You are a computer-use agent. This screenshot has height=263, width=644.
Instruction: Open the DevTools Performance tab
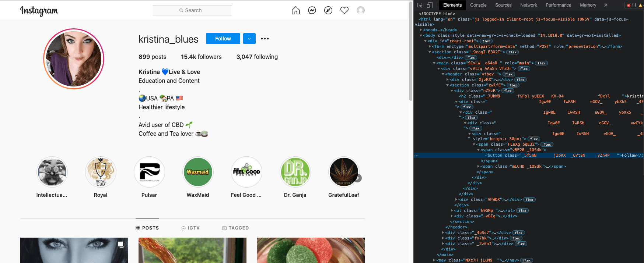click(558, 5)
